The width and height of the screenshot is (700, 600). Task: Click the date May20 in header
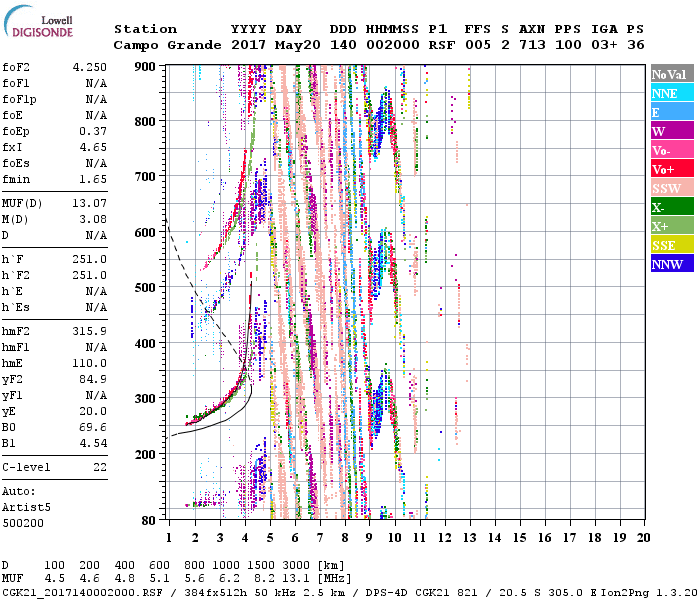point(298,45)
